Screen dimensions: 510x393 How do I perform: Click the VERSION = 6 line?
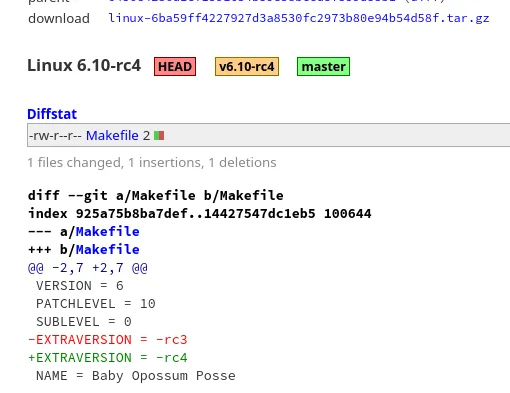[x=80, y=286]
